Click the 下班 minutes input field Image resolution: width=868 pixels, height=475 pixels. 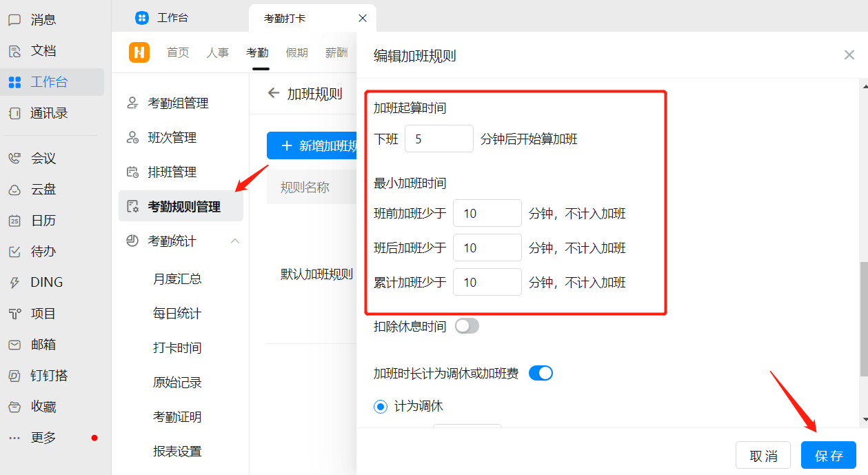coord(438,139)
